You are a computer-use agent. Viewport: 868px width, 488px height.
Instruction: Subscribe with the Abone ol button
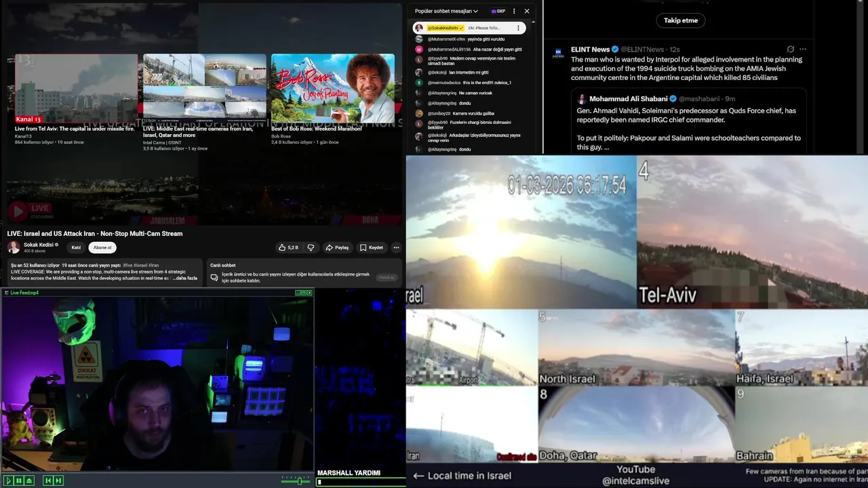point(102,247)
